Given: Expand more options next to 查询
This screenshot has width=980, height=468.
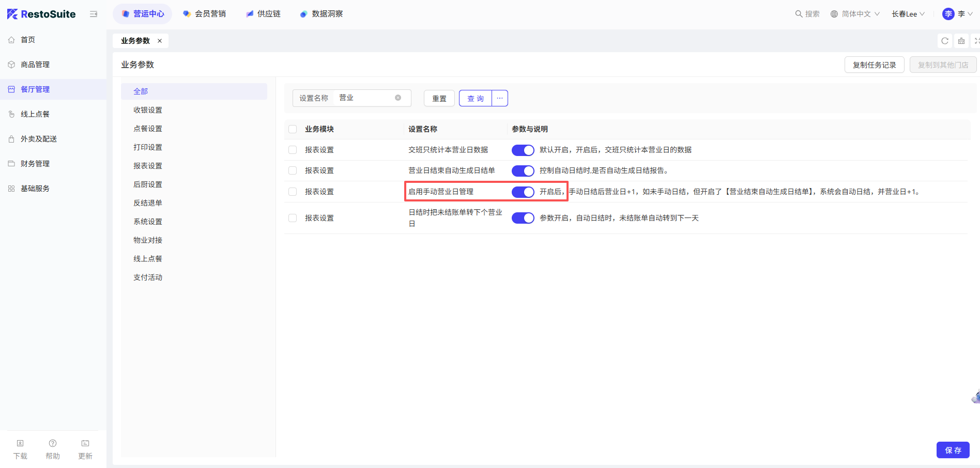Looking at the screenshot, I should 500,98.
